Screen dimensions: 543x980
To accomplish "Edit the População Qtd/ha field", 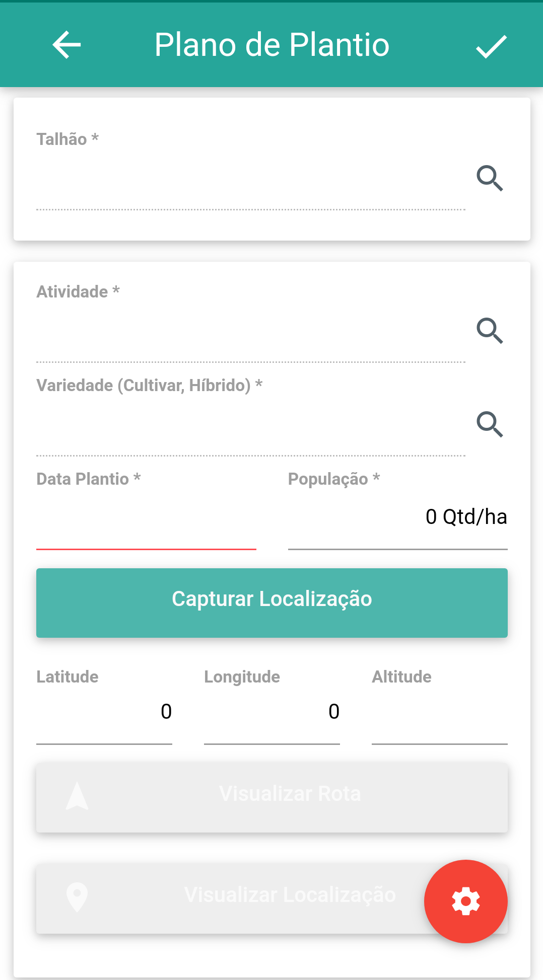I will [397, 518].
